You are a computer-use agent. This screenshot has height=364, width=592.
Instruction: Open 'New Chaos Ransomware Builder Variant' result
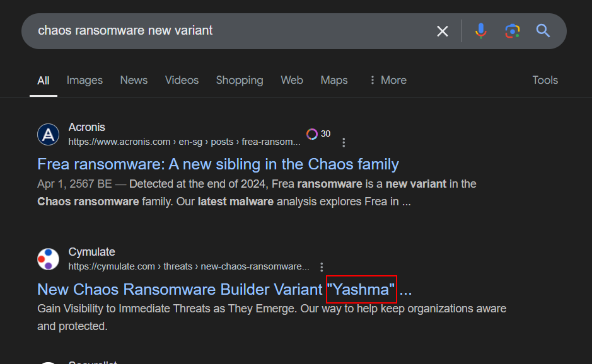224,289
